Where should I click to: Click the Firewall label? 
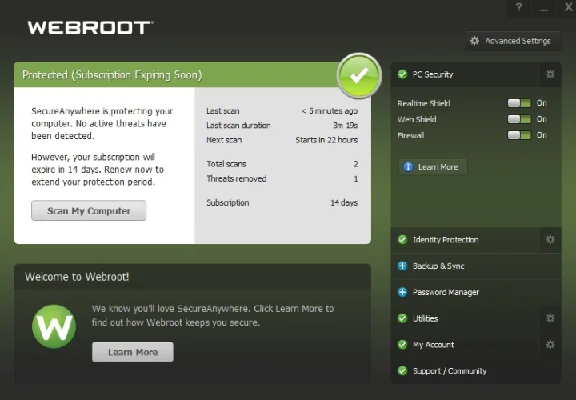(x=411, y=136)
